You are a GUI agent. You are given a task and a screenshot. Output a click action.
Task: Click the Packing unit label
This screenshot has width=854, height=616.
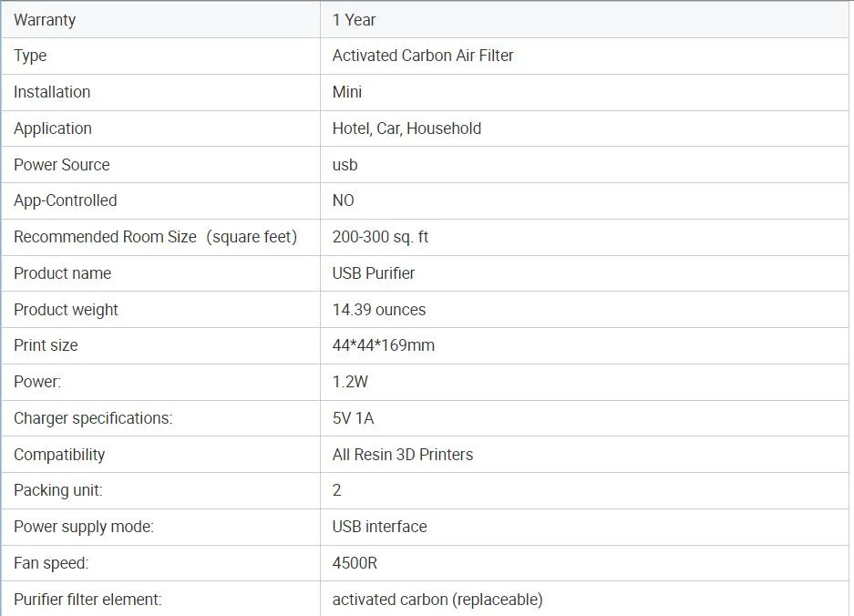(58, 490)
